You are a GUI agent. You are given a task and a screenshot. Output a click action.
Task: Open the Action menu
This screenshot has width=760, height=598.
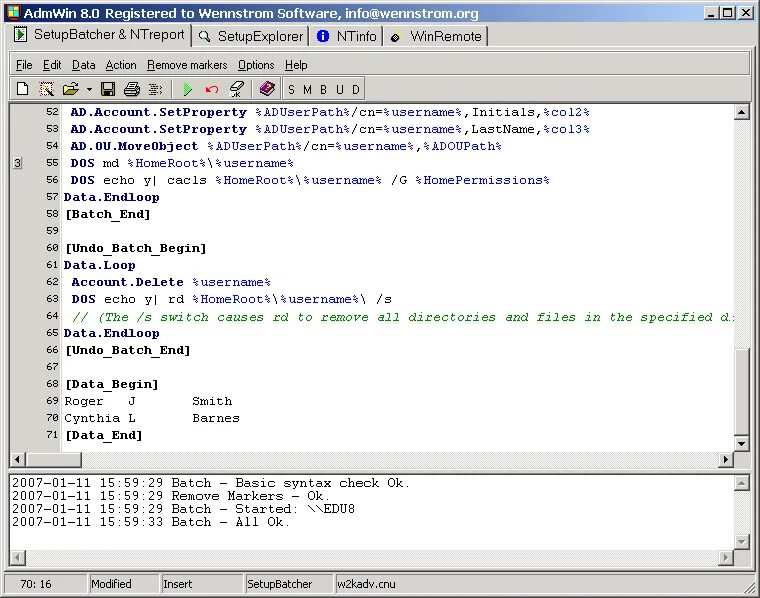click(121, 65)
